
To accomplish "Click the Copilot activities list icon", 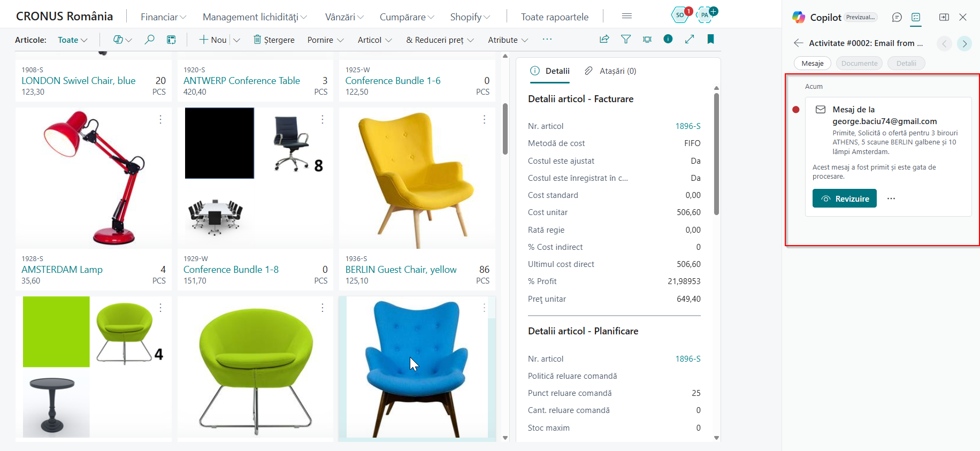I will pyautogui.click(x=916, y=17).
